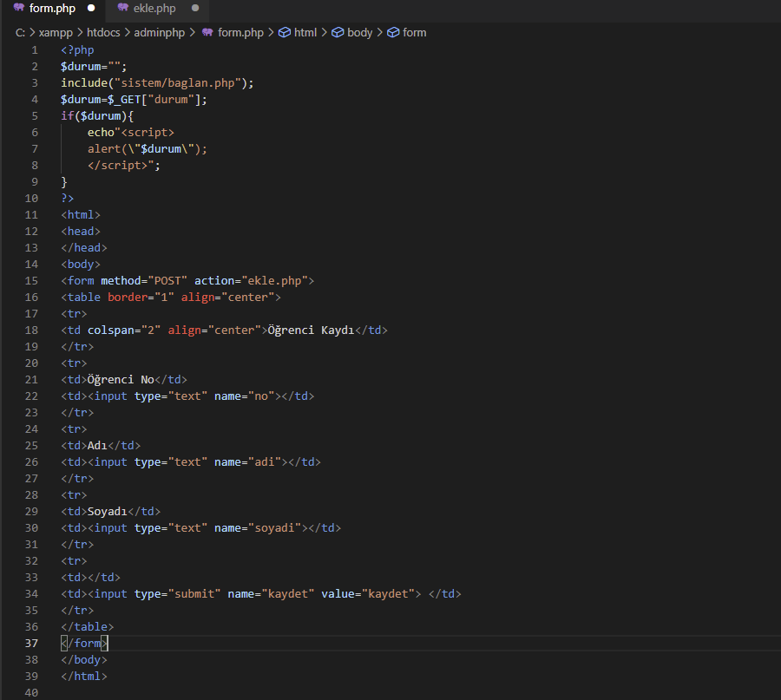Click the body cube symbol icon
This screenshot has height=700, width=781.
pos(338,33)
